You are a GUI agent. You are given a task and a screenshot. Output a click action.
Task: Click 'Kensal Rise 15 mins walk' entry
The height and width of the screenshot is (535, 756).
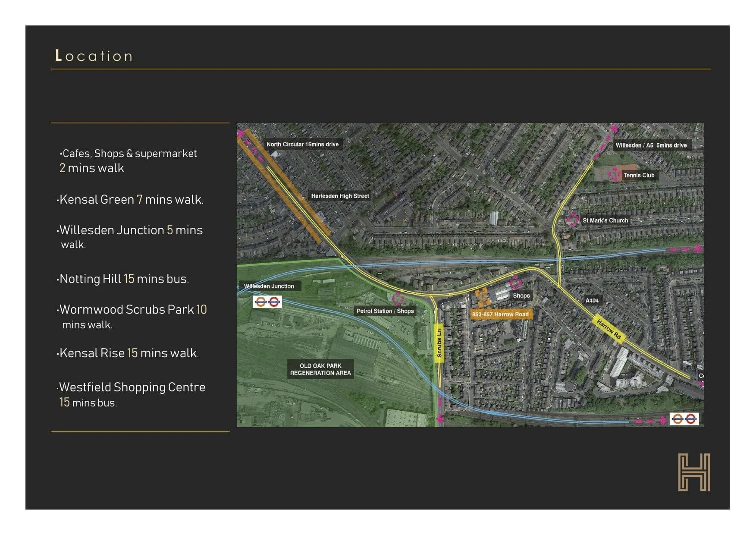click(x=128, y=353)
